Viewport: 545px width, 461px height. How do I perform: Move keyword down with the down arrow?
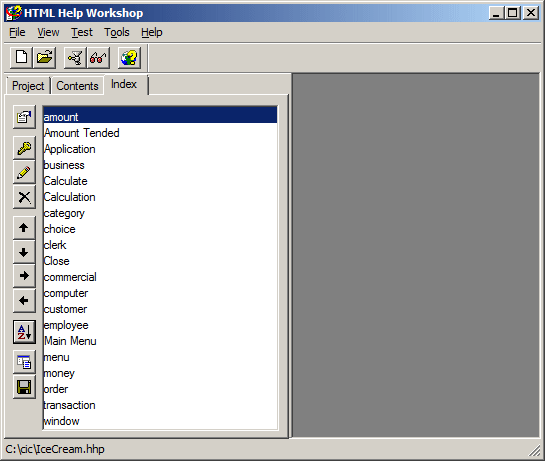click(x=24, y=252)
